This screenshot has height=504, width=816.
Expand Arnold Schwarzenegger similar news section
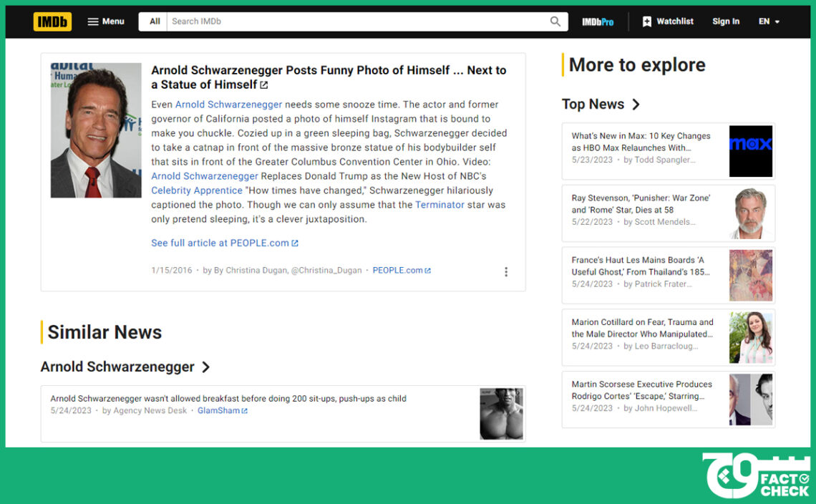tap(125, 367)
